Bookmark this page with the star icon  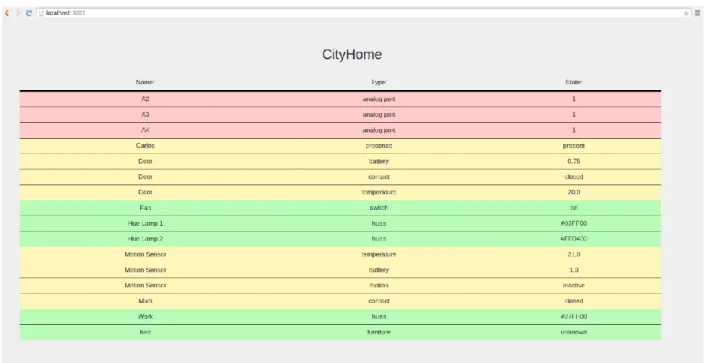pyautogui.click(x=686, y=13)
